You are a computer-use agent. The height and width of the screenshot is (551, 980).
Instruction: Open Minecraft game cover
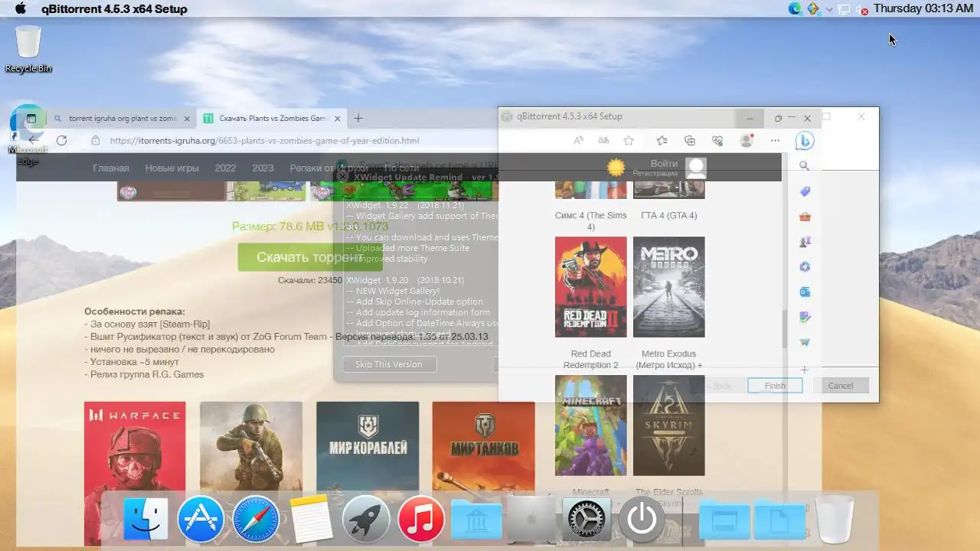click(x=590, y=425)
